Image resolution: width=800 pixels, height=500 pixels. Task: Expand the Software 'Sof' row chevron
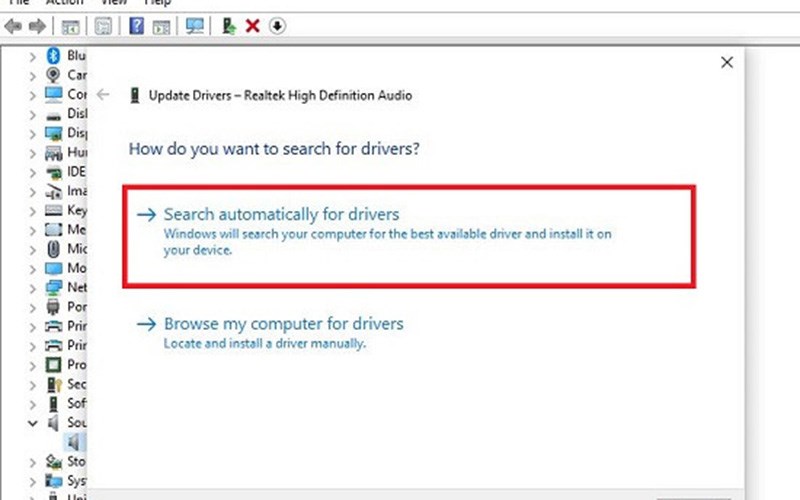[33, 405]
